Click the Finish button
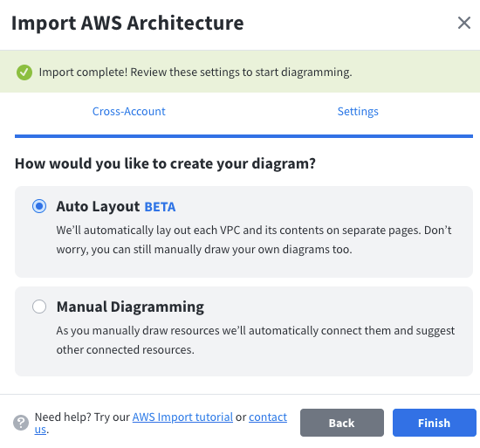 435,423
